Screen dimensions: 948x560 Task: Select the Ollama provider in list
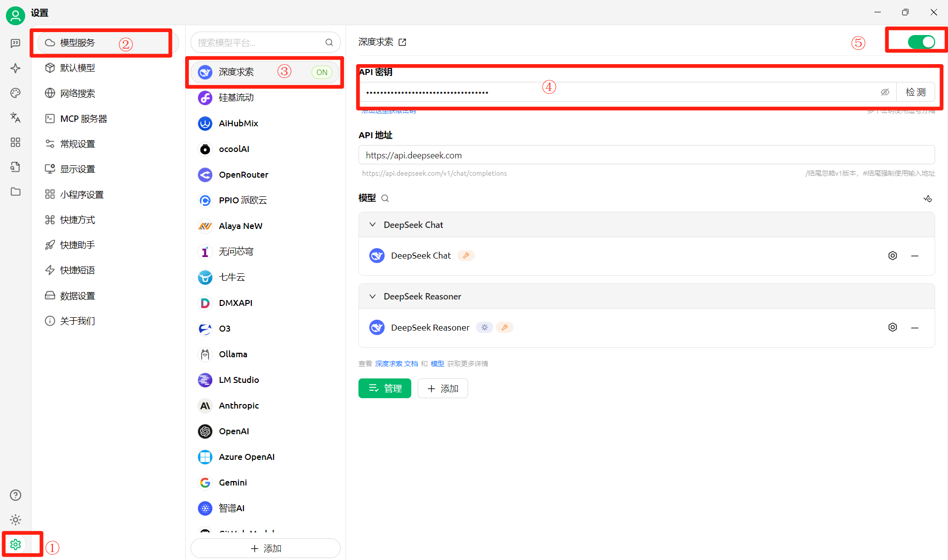[233, 354]
